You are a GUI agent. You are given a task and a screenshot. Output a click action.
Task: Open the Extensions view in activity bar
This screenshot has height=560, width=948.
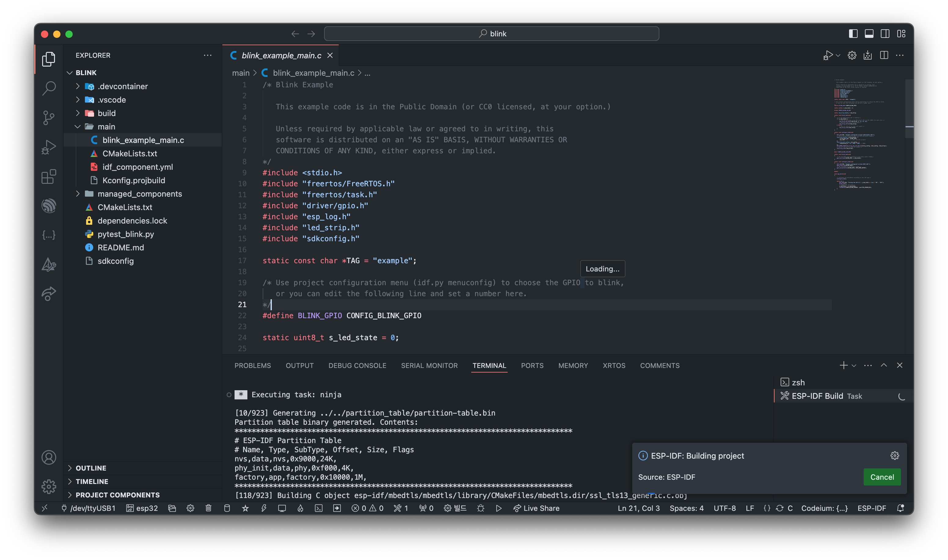pos(49,176)
